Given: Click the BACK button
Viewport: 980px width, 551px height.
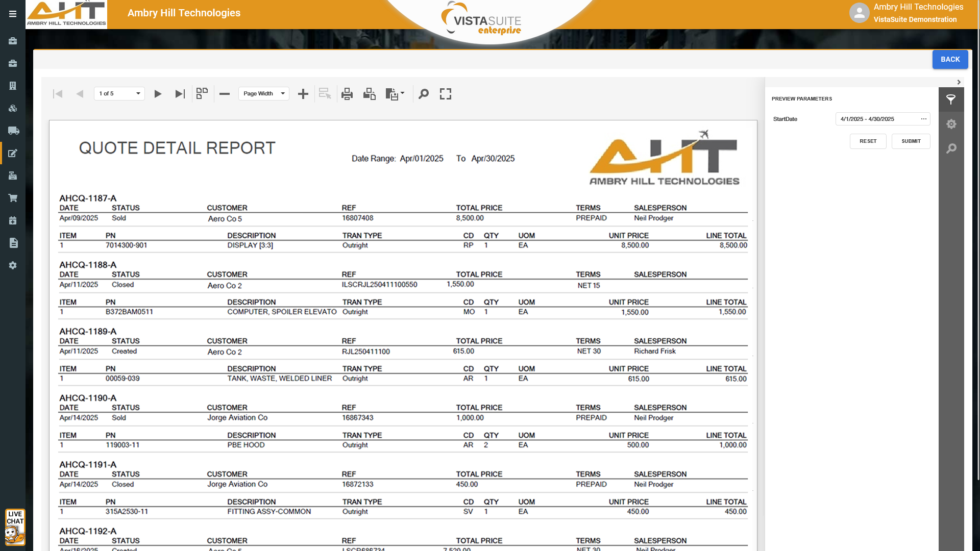Looking at the screenshot, I should click(x=950, y=60).
